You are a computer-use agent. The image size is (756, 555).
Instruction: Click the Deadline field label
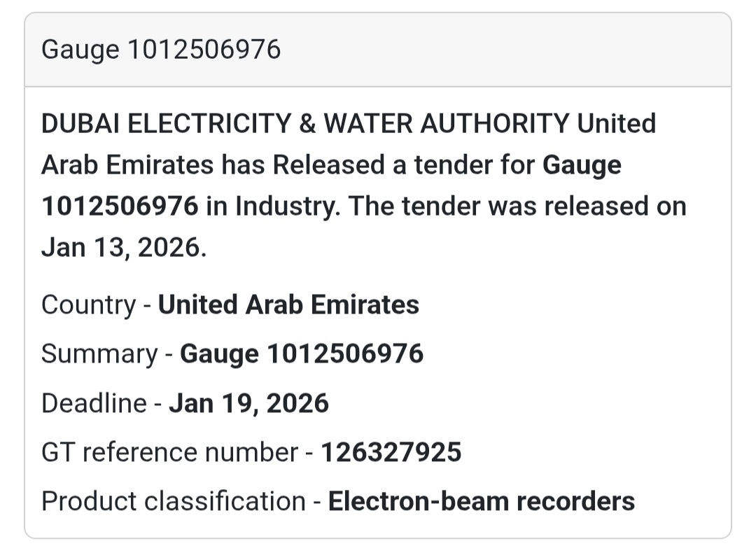(94, 403)
